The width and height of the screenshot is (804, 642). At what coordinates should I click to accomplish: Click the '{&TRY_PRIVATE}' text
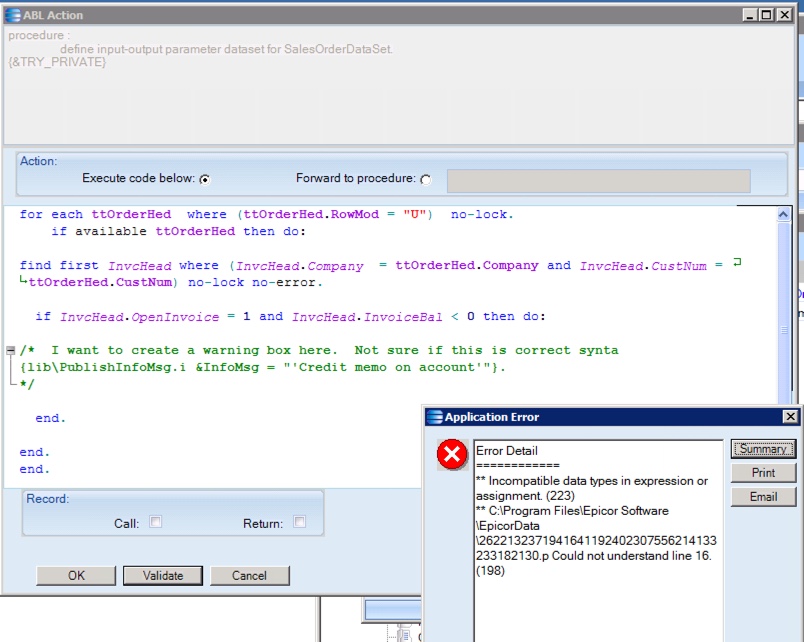click(57, 62)
